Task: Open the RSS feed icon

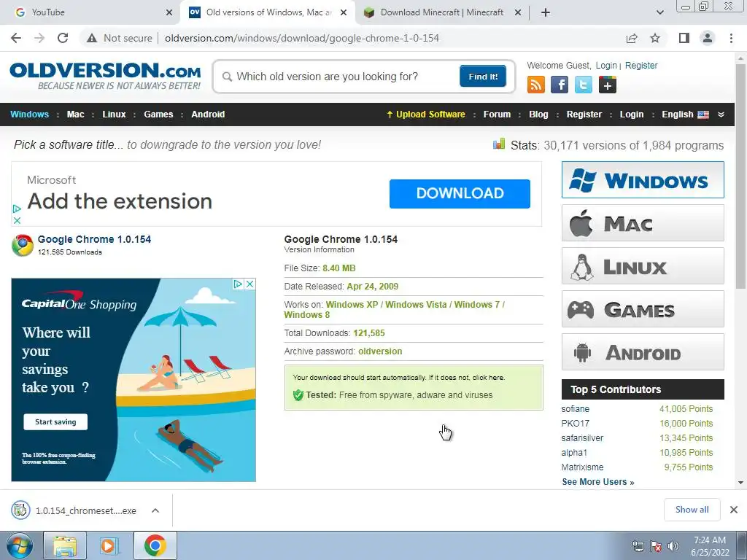Action: (536, 85)
